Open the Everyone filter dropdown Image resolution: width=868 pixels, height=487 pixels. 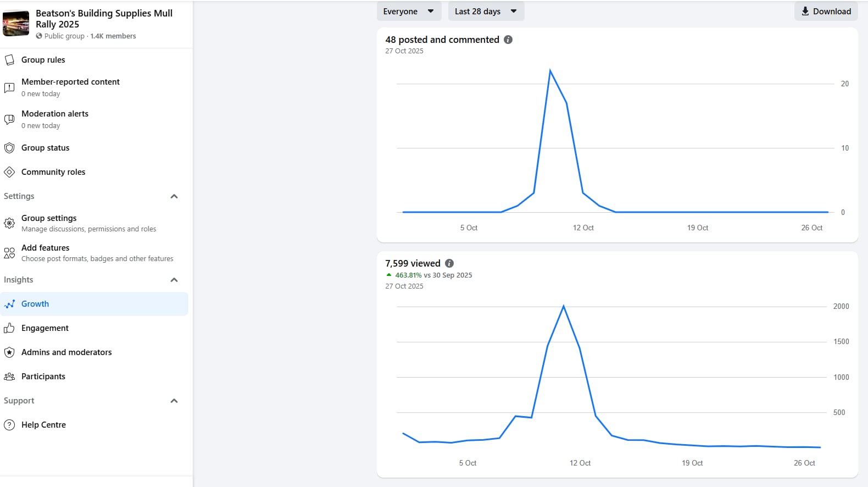[x=409, y=12]
